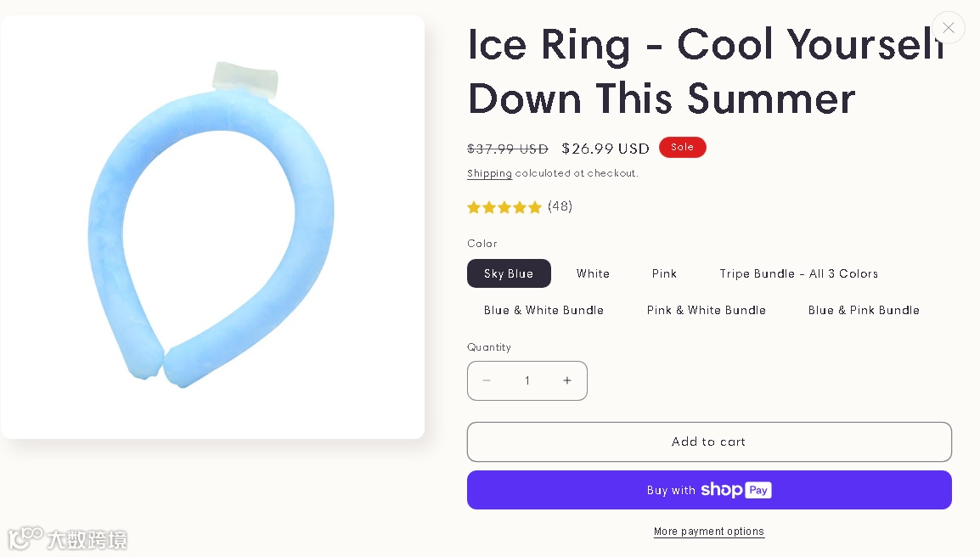Select the Pink & White Bundle

(707, 310)
